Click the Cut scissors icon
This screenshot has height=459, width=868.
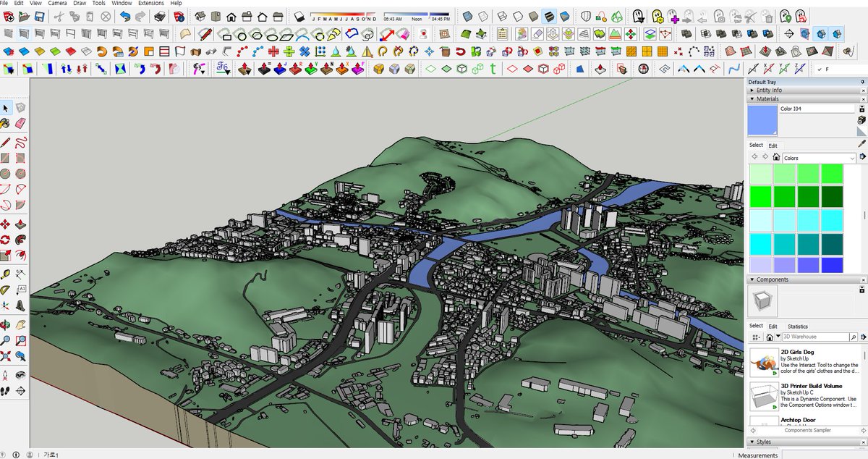click(x=58, y=16)
